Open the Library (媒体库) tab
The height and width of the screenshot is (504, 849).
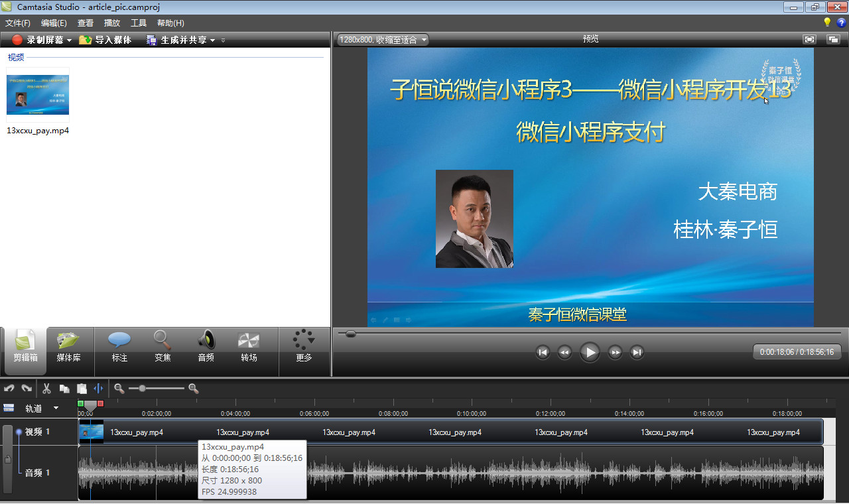tap(68, 346)
